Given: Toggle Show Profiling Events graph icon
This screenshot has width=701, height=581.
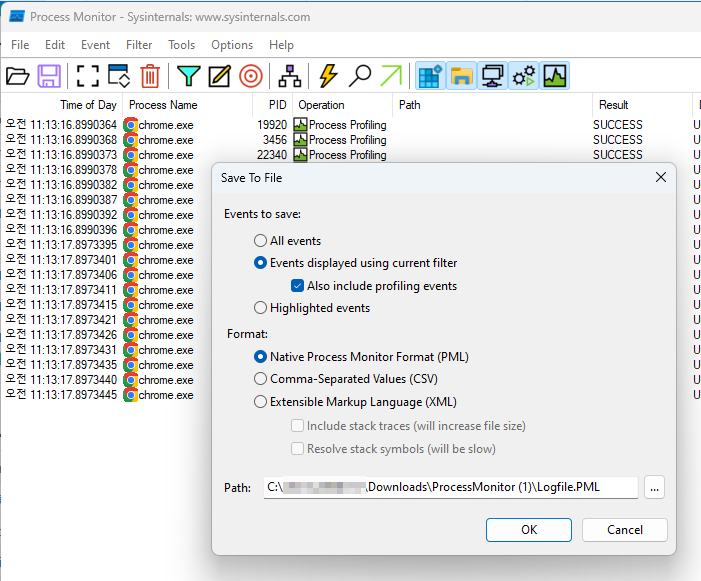Looking at the screenshot, I should pyautogui.click(x=555, y=76).
